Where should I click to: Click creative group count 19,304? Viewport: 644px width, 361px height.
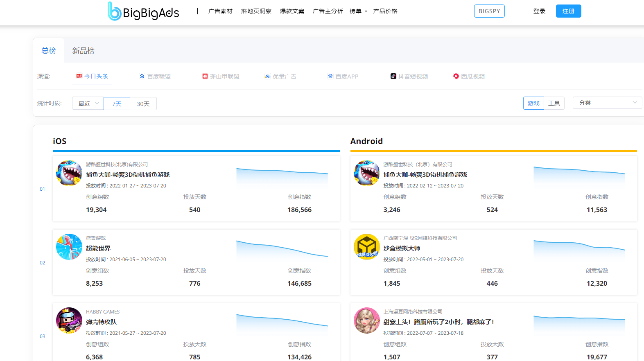(96, 210)
